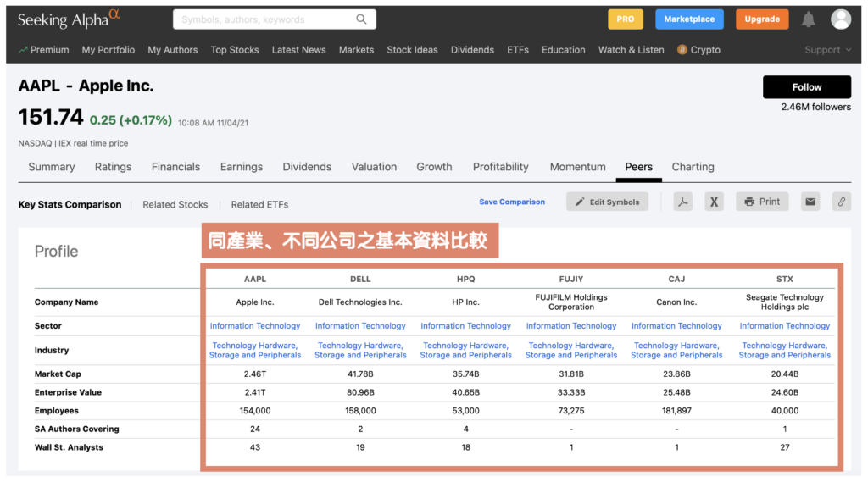Click CAJ's Information Technology sector link
Image resolution: width=868 pixels, height=482 pixels.
(676, 326)
